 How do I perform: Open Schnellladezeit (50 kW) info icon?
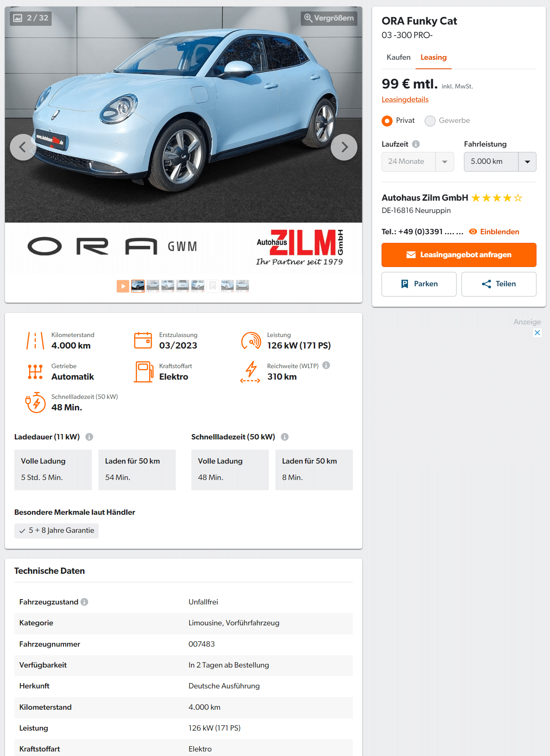point(285,437)
